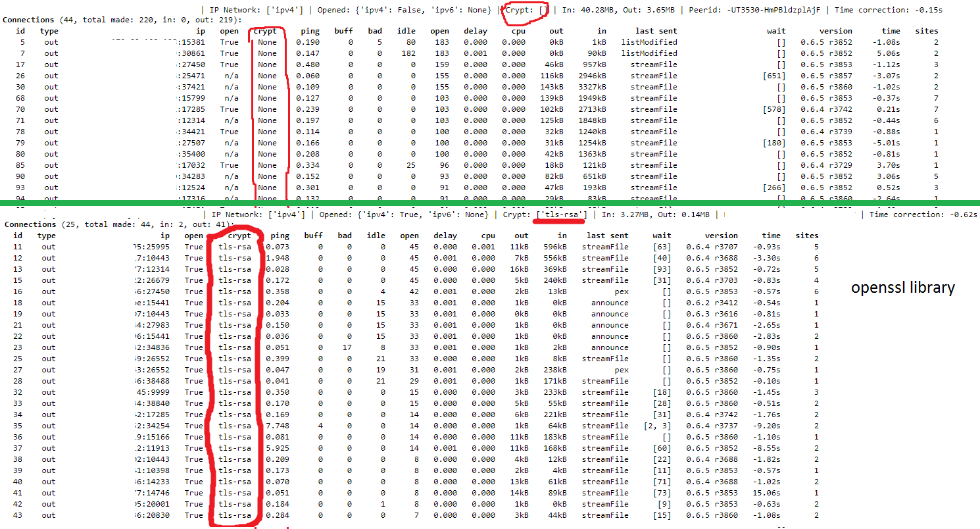Click the port cell ':30861'

click(x=192, y=53)
